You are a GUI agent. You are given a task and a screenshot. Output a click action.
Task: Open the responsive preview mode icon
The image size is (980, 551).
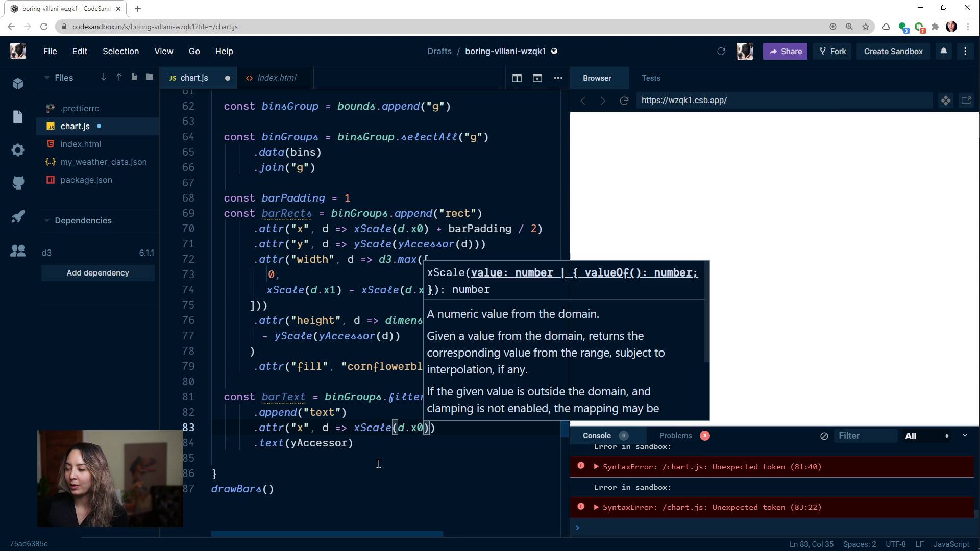946,101
